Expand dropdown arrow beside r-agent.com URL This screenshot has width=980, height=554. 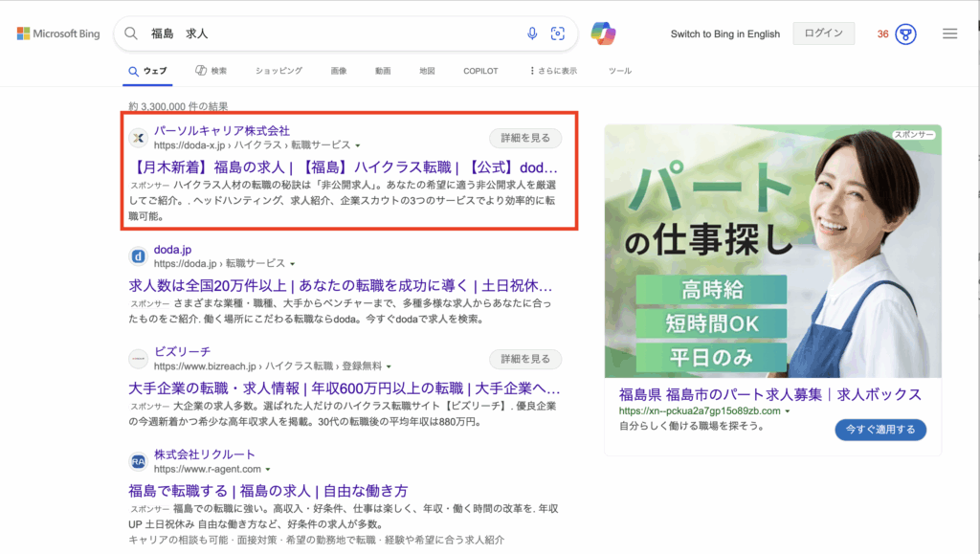pos(268,470)
